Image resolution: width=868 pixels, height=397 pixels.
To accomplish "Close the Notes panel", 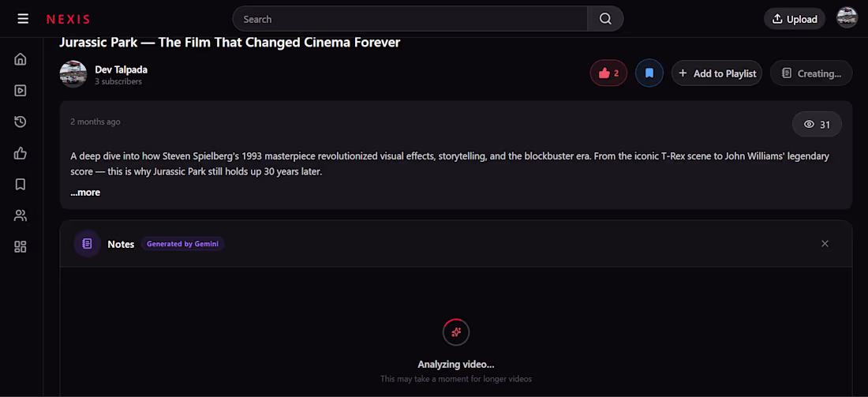I will click(x=825, y=244).
